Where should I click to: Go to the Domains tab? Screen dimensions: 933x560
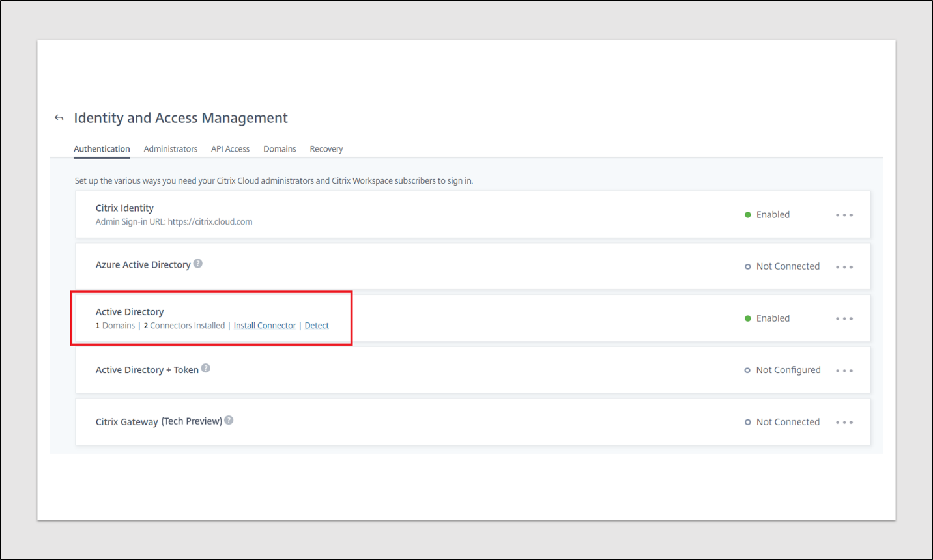280,149
